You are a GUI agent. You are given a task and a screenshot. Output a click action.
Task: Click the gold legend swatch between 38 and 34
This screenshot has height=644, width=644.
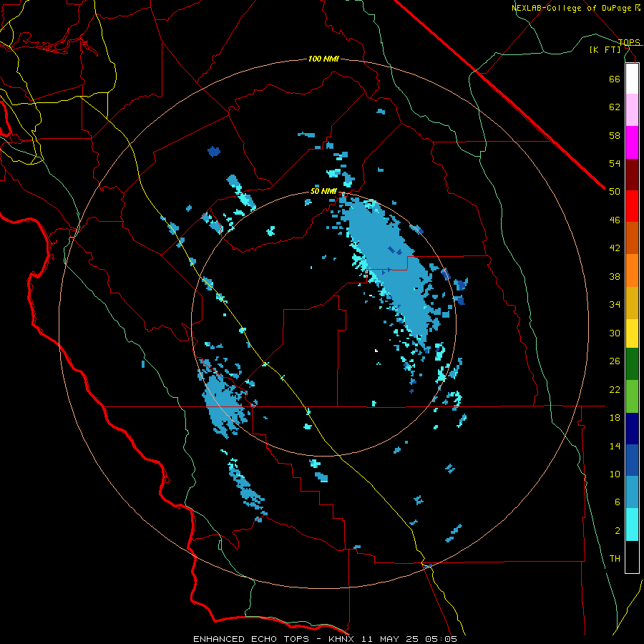[x=632, y=303]
